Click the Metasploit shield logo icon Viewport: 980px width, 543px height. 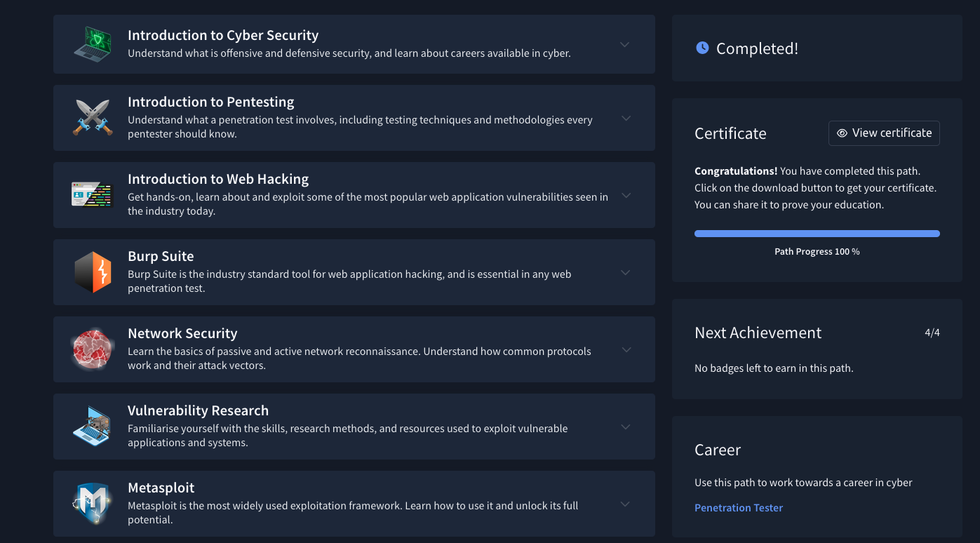point(93,504)
